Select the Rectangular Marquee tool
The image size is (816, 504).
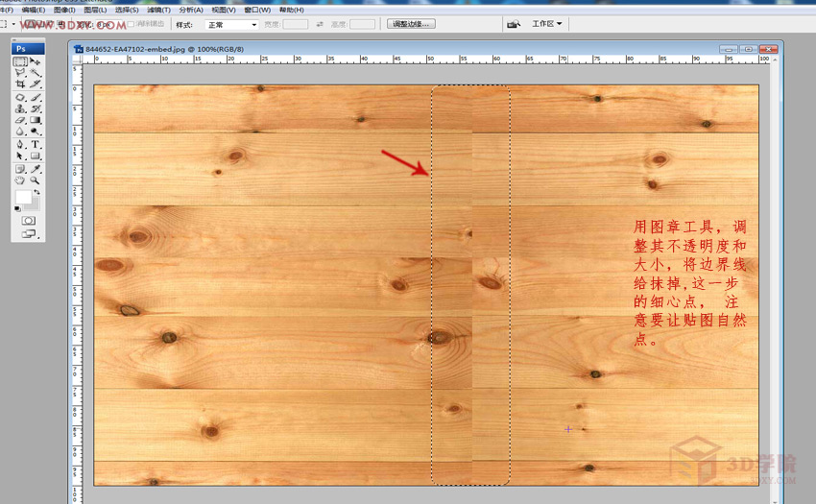pyautogui.click(x=20, y=61)
